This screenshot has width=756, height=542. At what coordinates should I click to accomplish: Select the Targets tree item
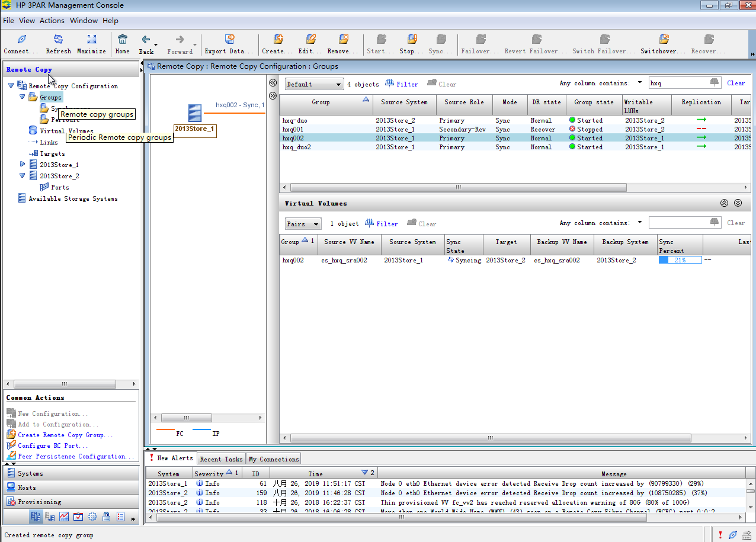(52, 153)
